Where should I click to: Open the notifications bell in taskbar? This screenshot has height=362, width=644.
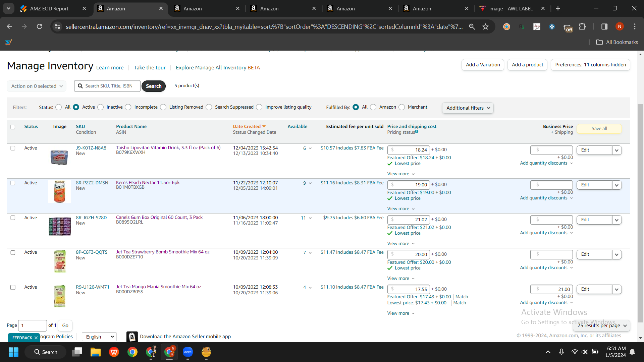click(632, 352)
